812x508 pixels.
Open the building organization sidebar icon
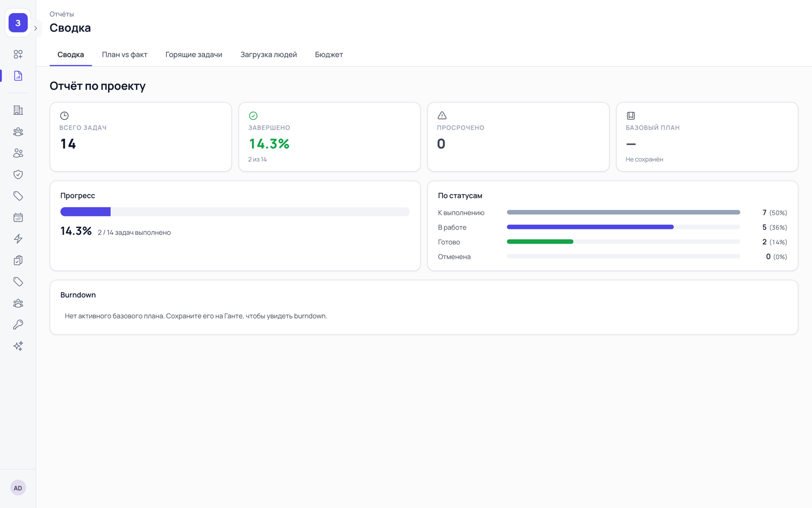(x=18, y=110)
